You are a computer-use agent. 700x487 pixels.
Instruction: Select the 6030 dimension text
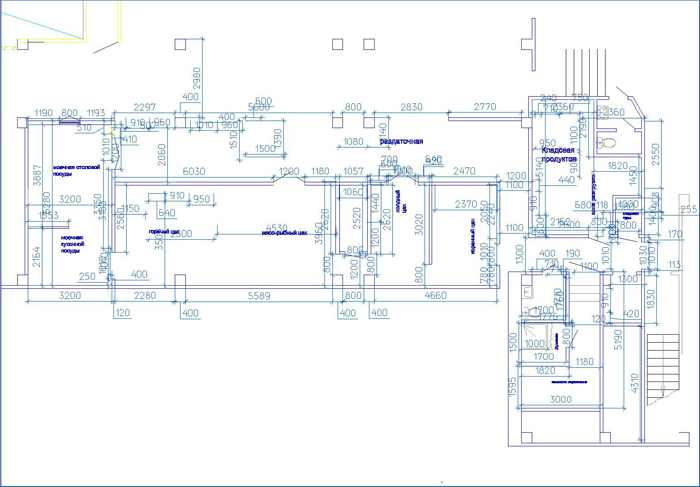pyautogui.click(x=194, y=171)
